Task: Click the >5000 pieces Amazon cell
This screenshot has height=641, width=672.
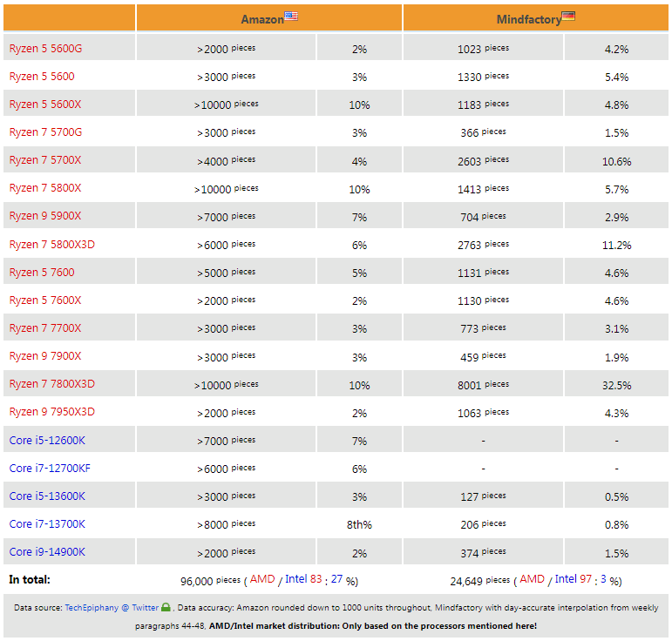Action: click(226, 273)
